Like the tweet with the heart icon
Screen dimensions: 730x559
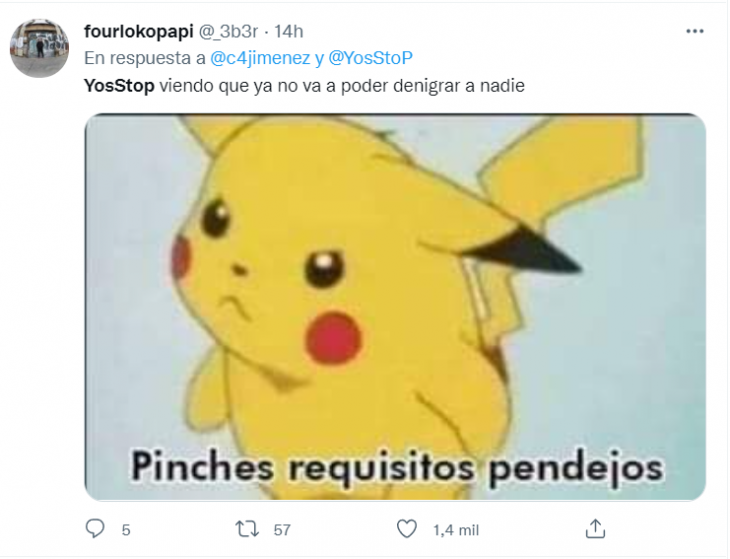[406, 529]
